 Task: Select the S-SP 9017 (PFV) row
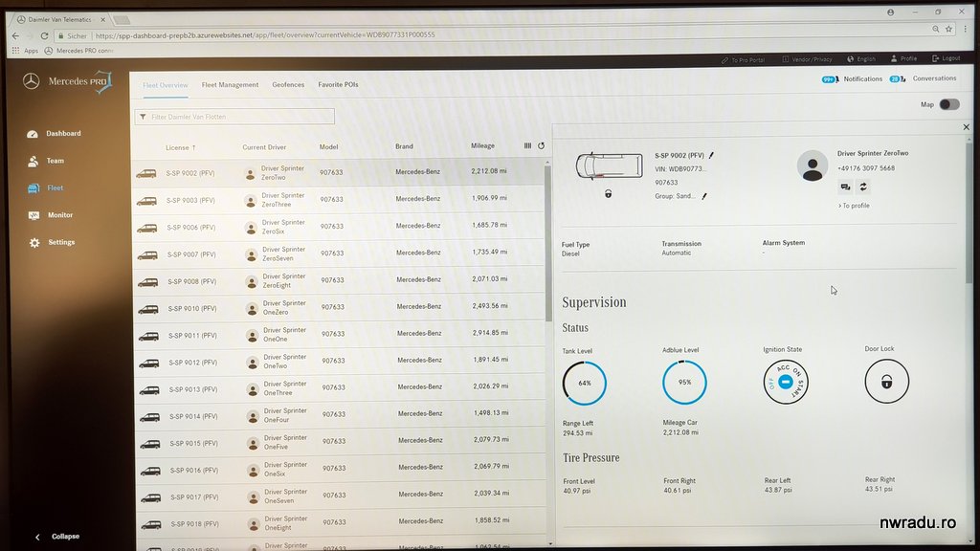[x=342, y=496]
